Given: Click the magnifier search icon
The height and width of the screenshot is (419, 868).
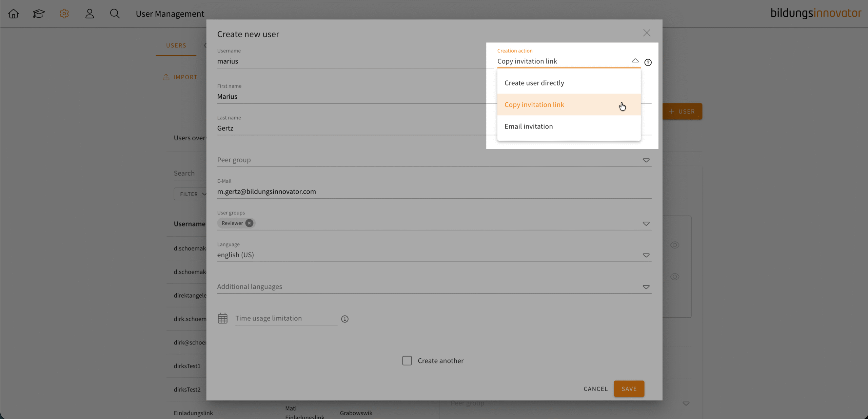Looking at the screenshot, I should [x=115, y=14].
